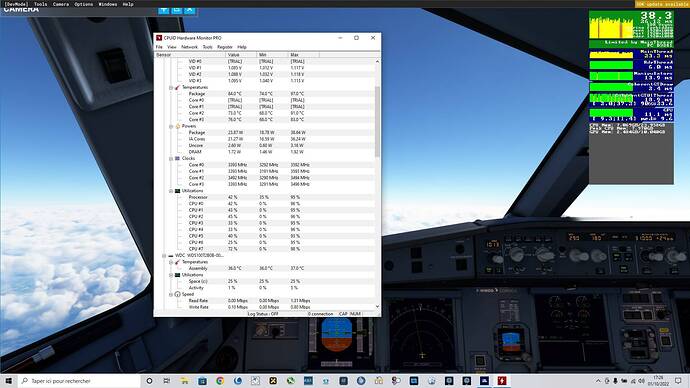690x388 pixels.
Task: Collapse the CPU Temperatures group
Action: point(171,88)
